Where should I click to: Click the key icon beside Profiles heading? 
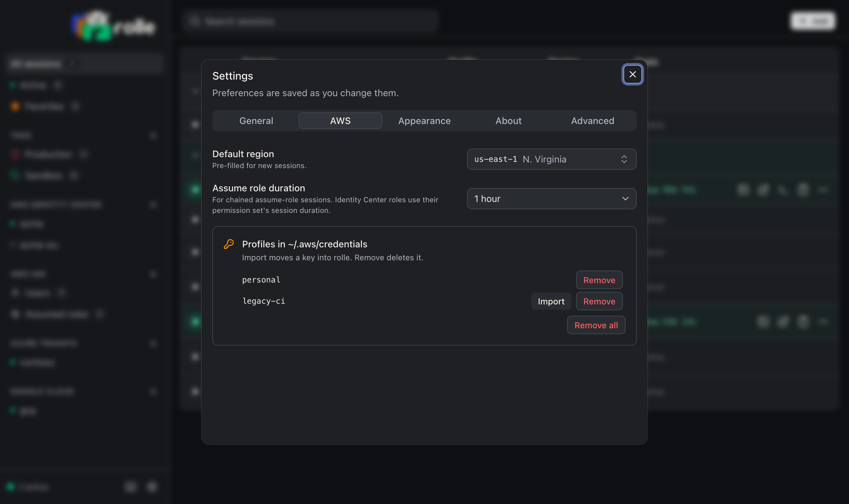pos(229,244)
